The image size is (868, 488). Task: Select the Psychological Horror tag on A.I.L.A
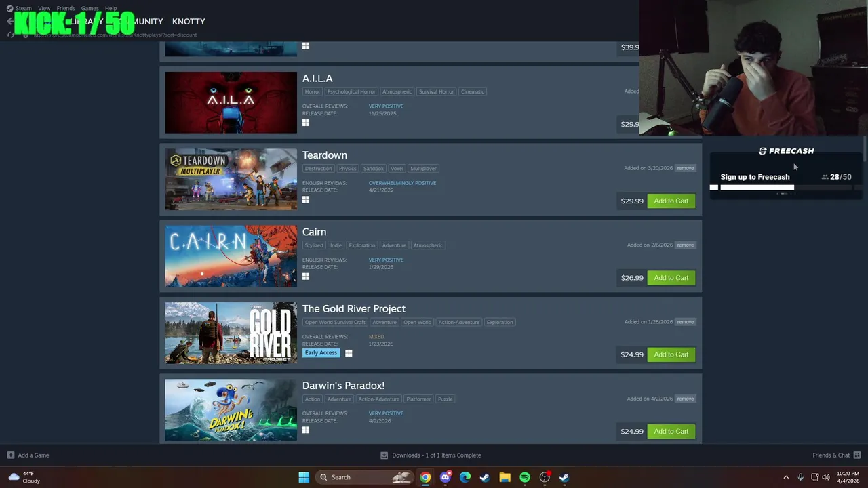pyautogui.click(x=351, y=91)
